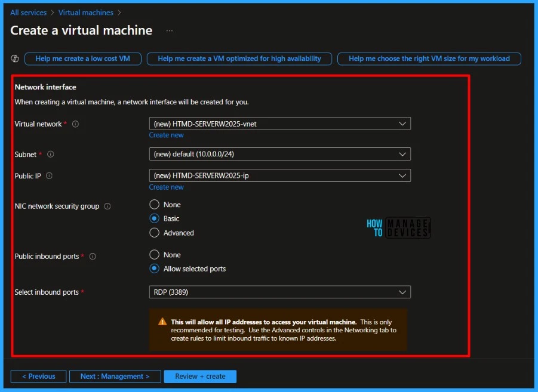Click the Select inbound ports label
This screenshot has height=392, width=538.
click(x=47, y=292)
